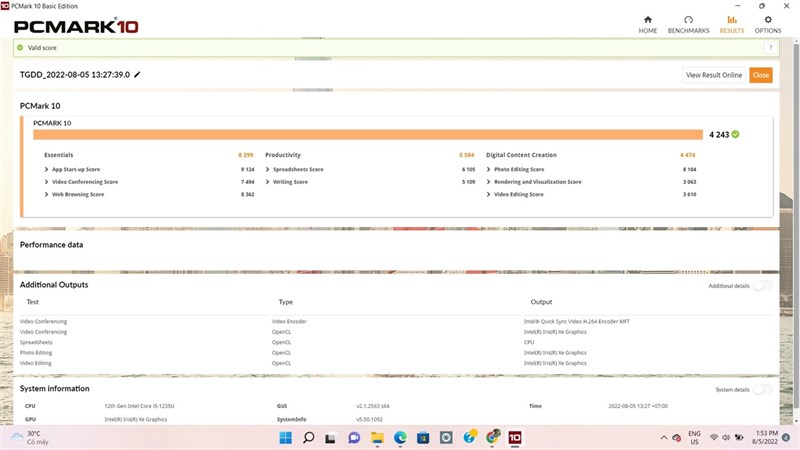
Task: Open Task View on taskbar
Action: coord(331,437)
